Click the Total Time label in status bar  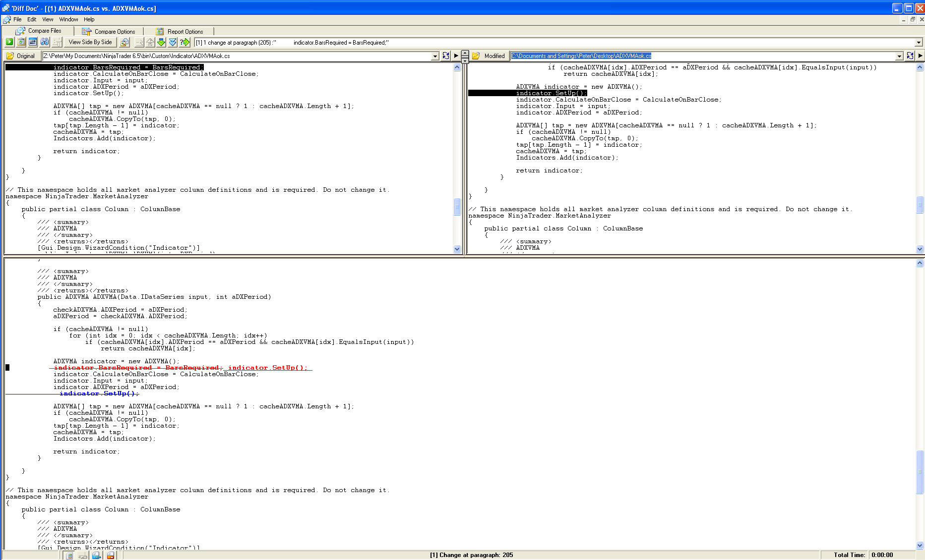pyautogui.click(x=849, y=555)
